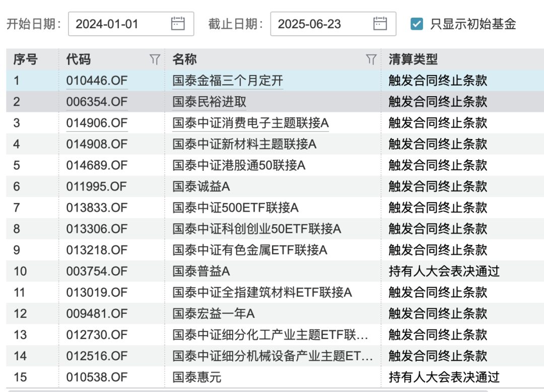The width and height of the screenshot is (544, 392).
Task: Select 持有人大会表决通过 in 国泰惠元 row
Action: [444, 377]
